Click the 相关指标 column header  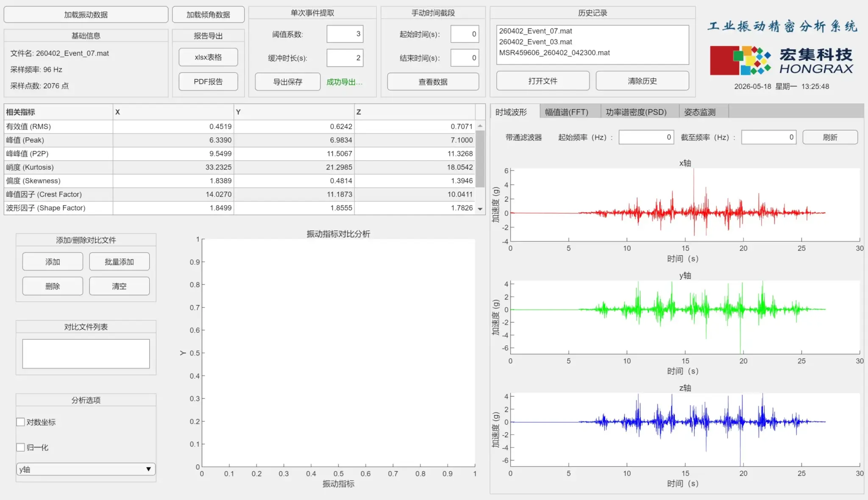[58, 112]
